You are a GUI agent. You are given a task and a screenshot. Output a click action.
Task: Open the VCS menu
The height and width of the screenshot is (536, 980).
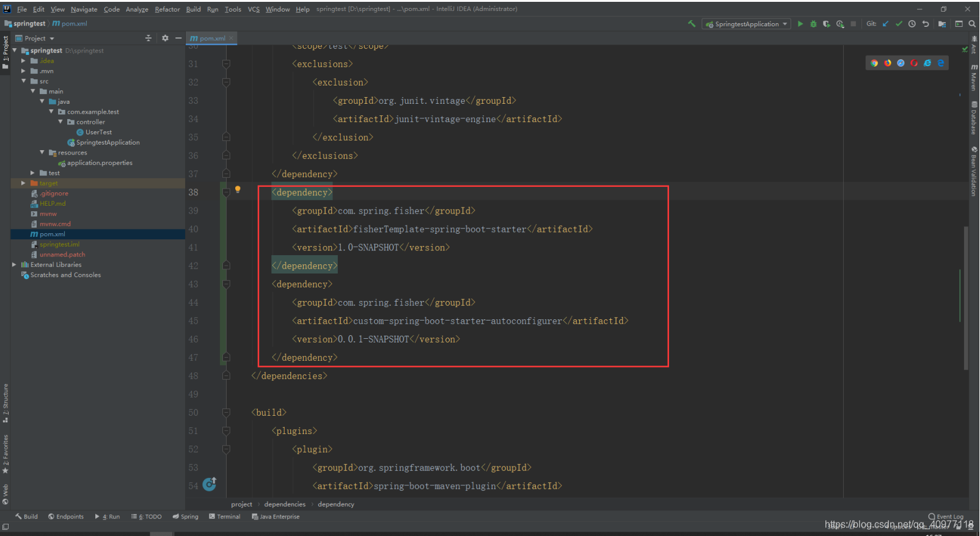tap(254, 9)
